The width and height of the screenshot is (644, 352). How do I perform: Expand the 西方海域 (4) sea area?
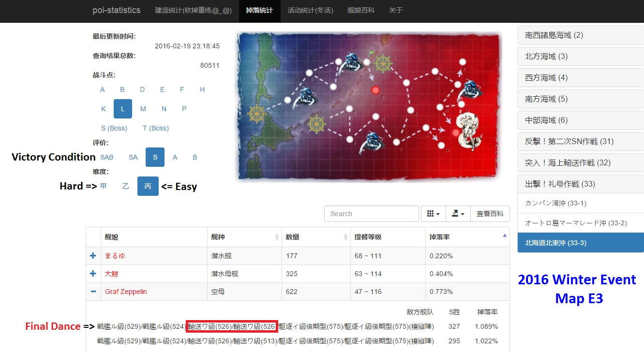[x=581, y=78]
